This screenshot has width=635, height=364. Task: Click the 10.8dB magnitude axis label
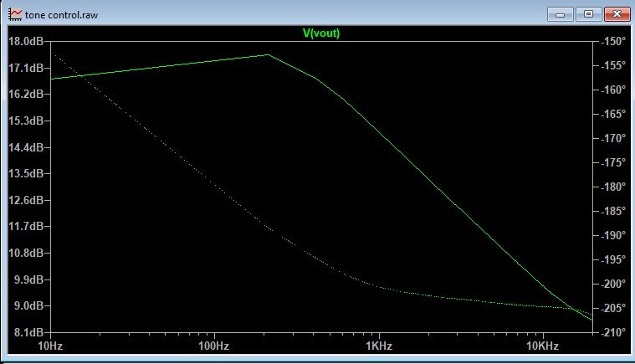pos(25,253)
